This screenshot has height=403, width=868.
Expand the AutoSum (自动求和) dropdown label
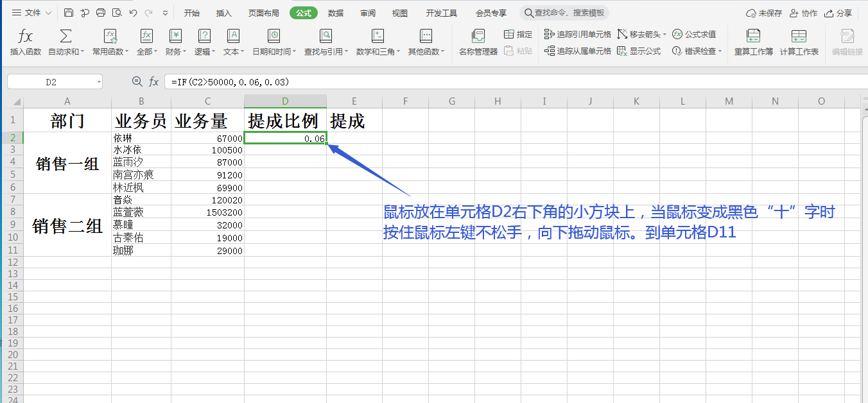click(66, 52)
